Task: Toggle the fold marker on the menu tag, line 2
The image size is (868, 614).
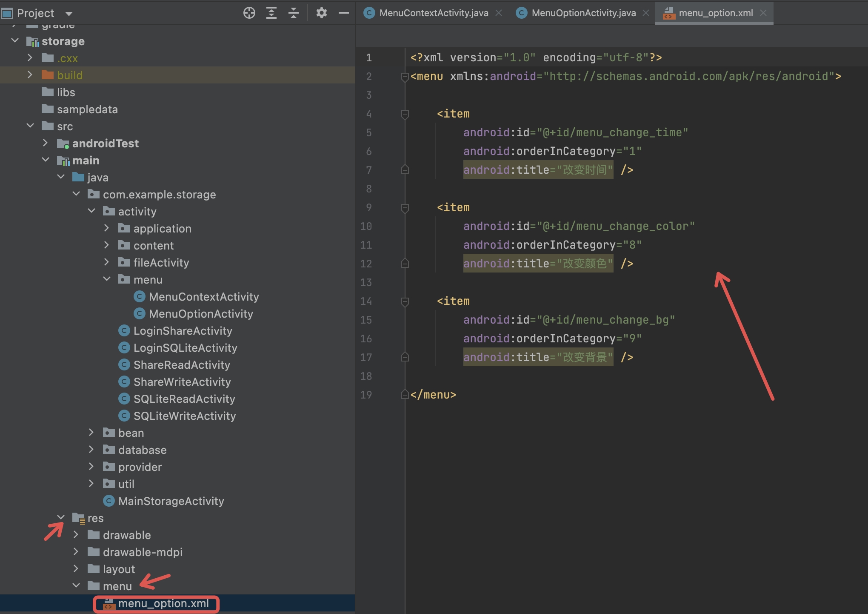Action: (x=405, y=77)
